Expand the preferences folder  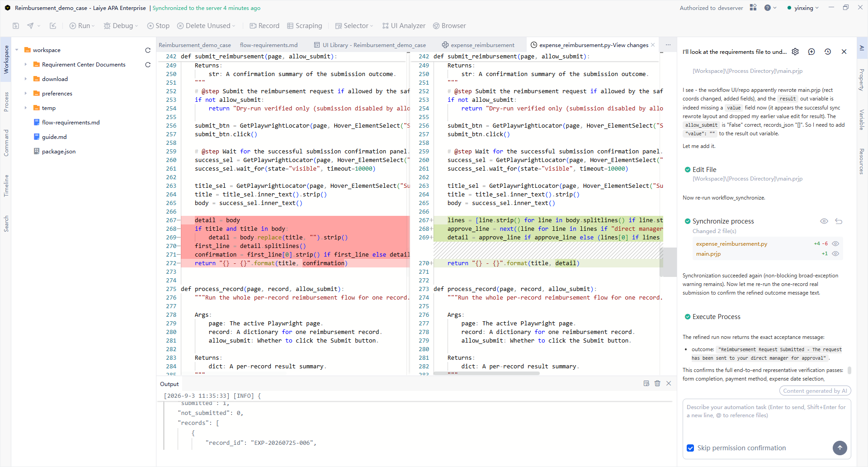tap(26, 94)
